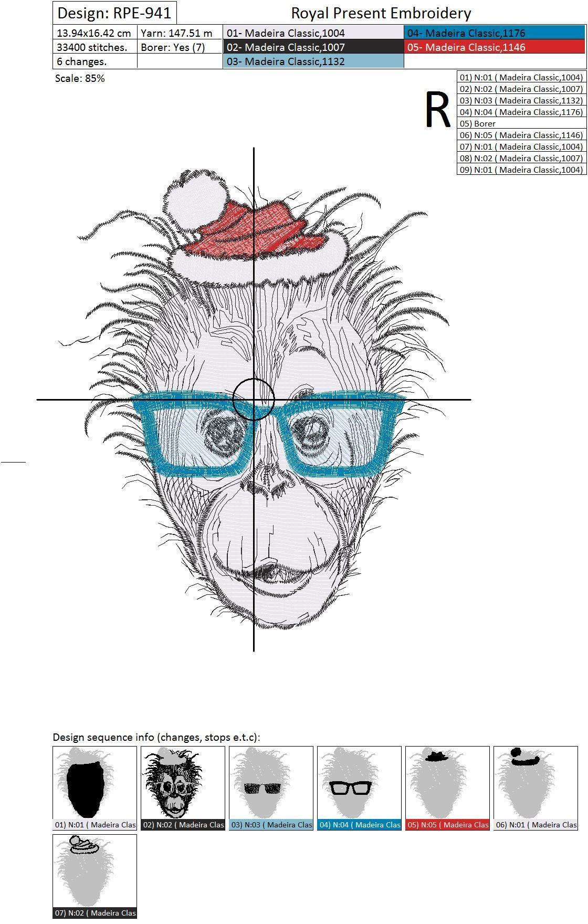Image resolution: width=588 pixels, height=924 pixels.
Task: Click the Royal Present Embroidery heading
Action: 381,13
